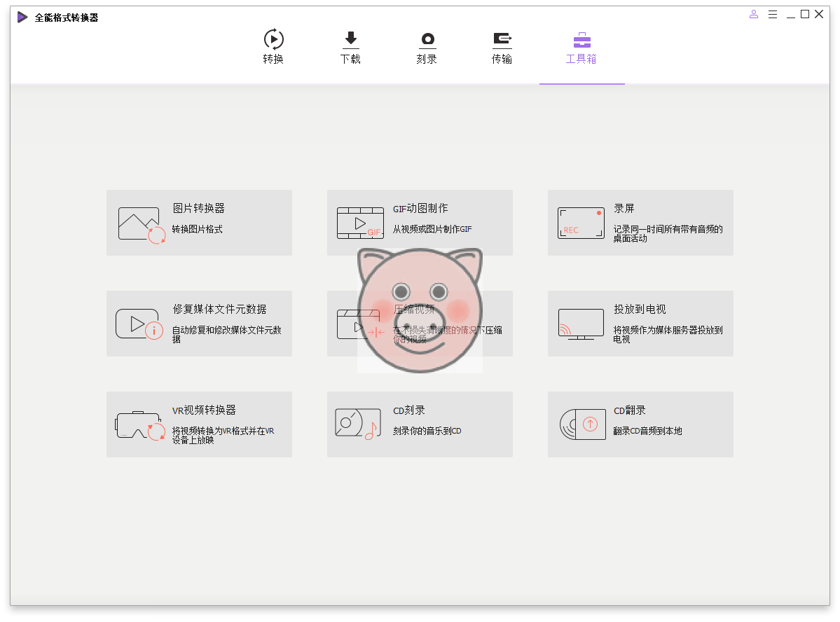Switch to the 传输 tab label

pos(502,59)
